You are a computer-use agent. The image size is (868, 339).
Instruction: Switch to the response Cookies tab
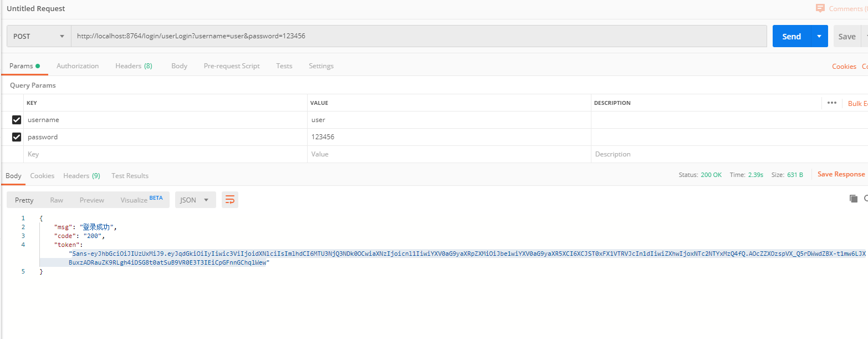(42, 176)
